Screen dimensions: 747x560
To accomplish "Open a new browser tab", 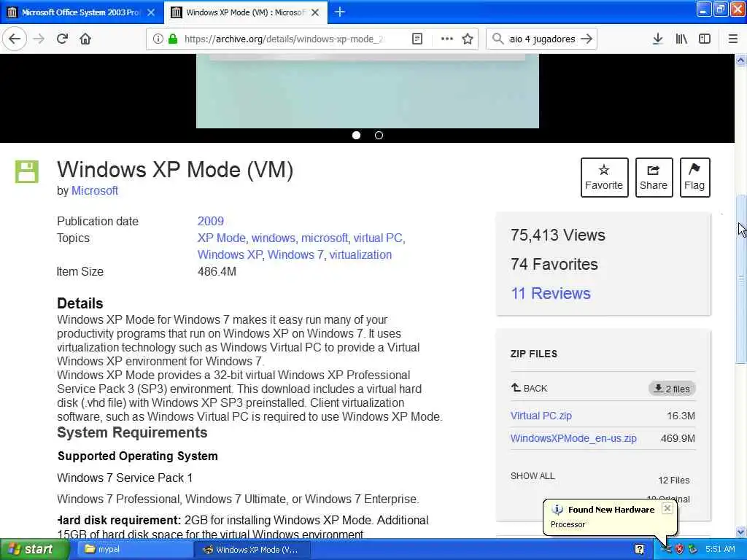I will (x=340, y=12).
